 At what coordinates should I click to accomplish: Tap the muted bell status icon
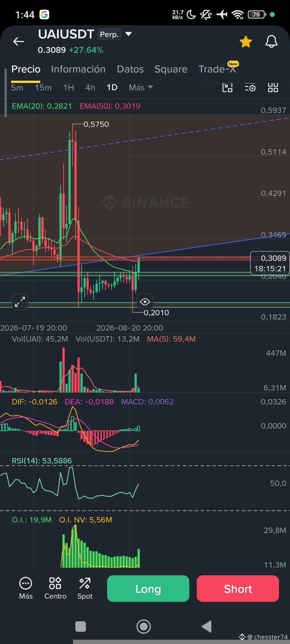point(206,14)
